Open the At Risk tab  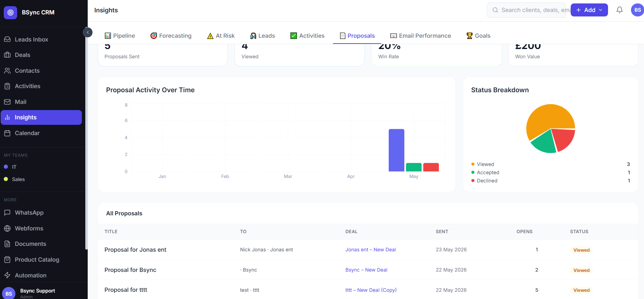click(221, 36)
